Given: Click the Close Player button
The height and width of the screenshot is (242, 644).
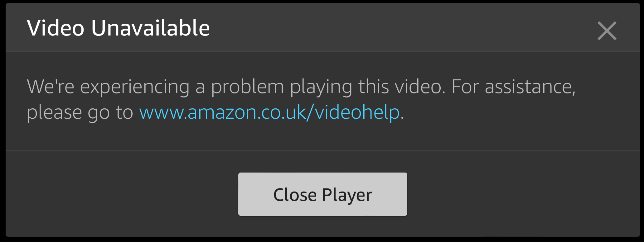Looking at the screenshot, I should pos(323,194).
